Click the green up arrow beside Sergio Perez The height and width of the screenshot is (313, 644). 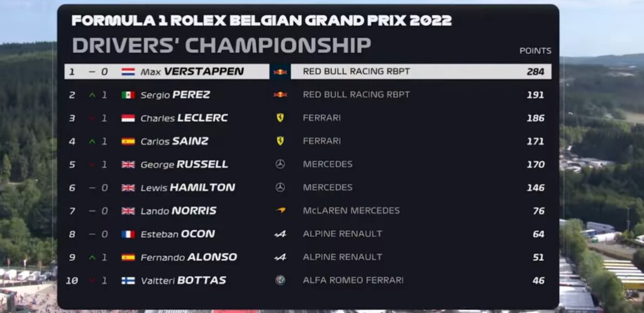[x=92, y=95]
